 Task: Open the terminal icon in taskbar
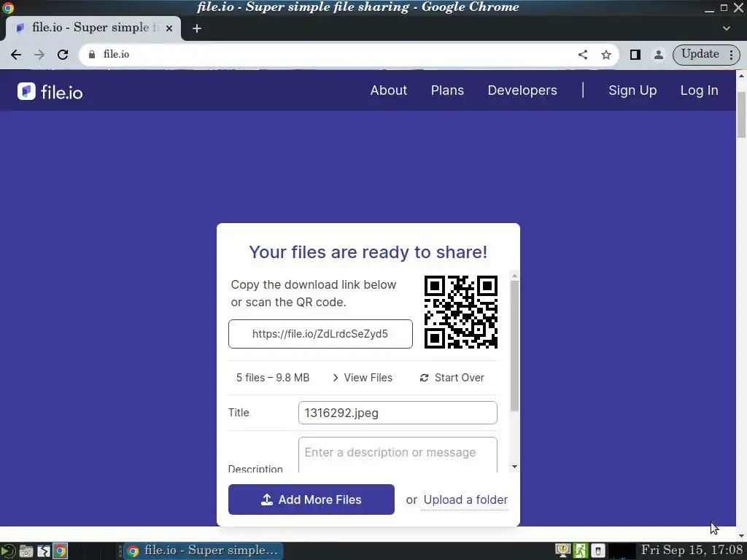click(x=43, y=551)
